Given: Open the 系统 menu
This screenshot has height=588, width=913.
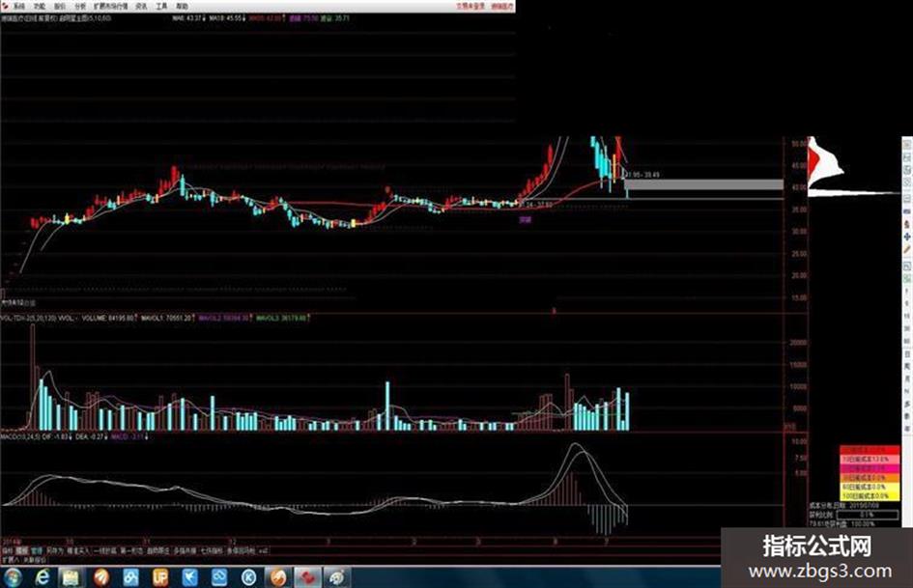Looking at the screenshot, I should 19,7.
